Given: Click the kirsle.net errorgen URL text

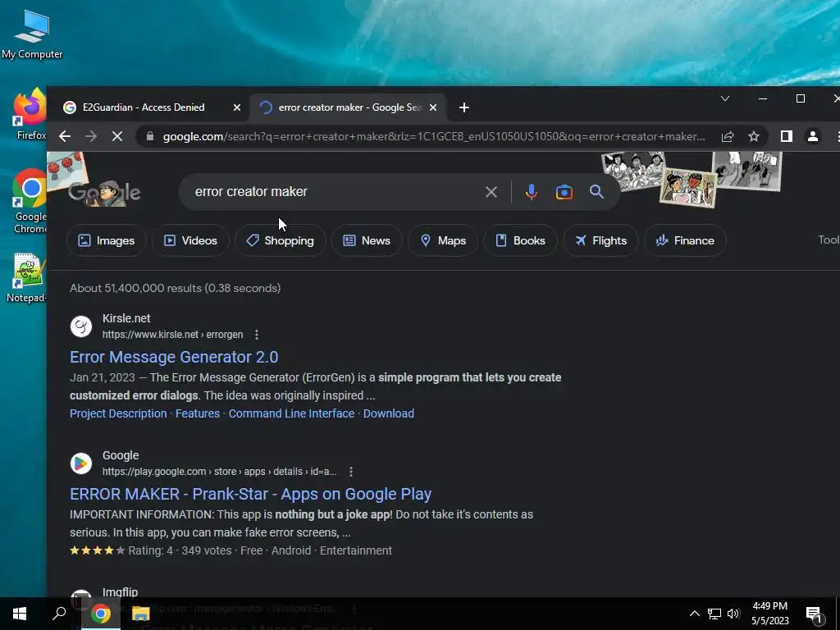Looking at the screenshot, I should tap(172, 335).
